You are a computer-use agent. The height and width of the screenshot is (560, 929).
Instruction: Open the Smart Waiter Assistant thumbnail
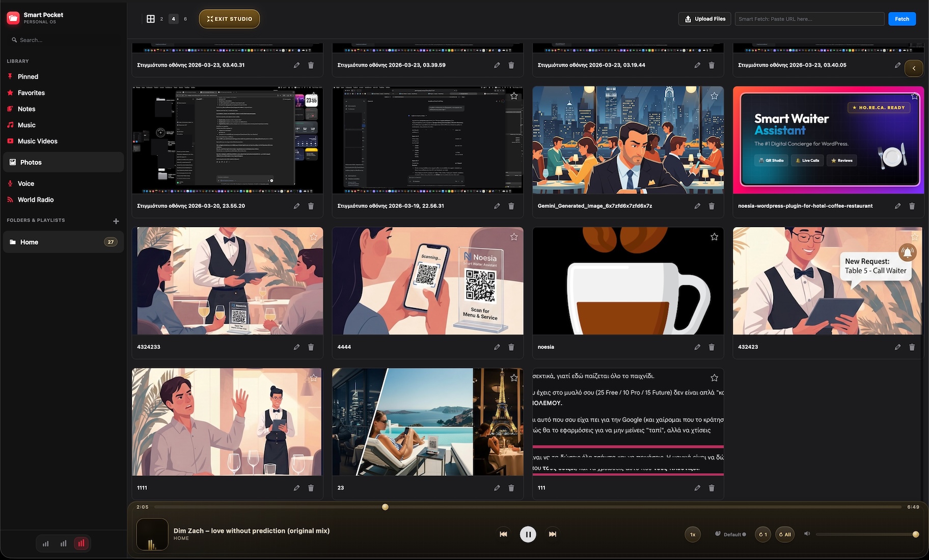click(x=828, y=140)
